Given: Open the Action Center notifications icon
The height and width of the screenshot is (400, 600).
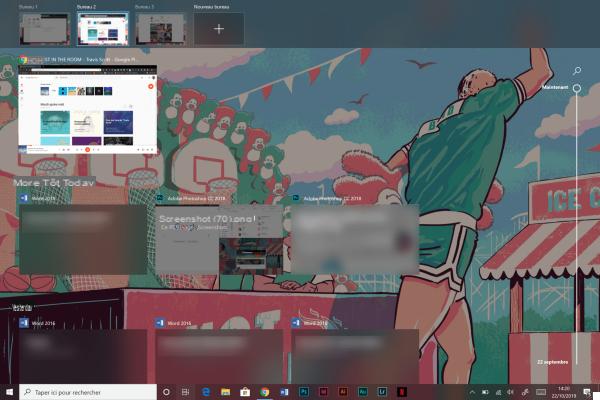Looking at the screenshot, I should (587, 392).
